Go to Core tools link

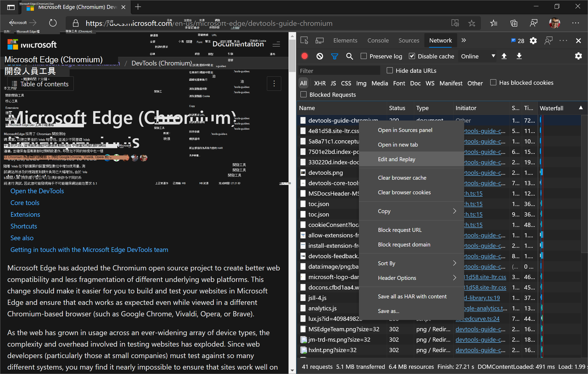25,203
